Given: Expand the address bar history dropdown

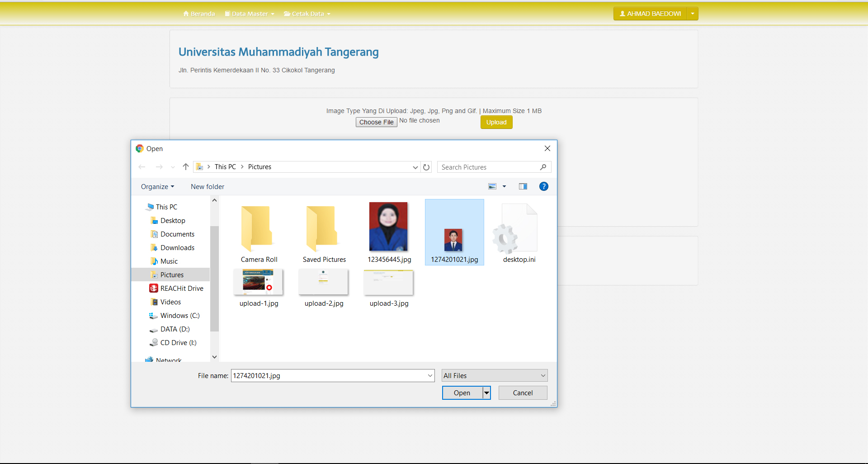Looking at the screenshot, I should point(415,167).
